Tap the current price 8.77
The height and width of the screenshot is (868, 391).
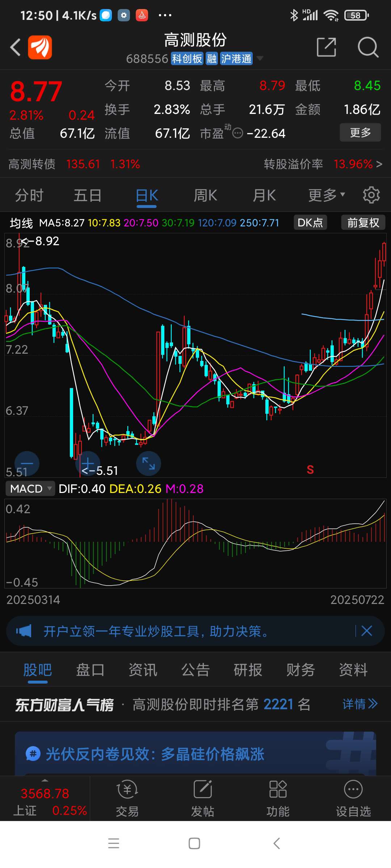coord(36,91)
